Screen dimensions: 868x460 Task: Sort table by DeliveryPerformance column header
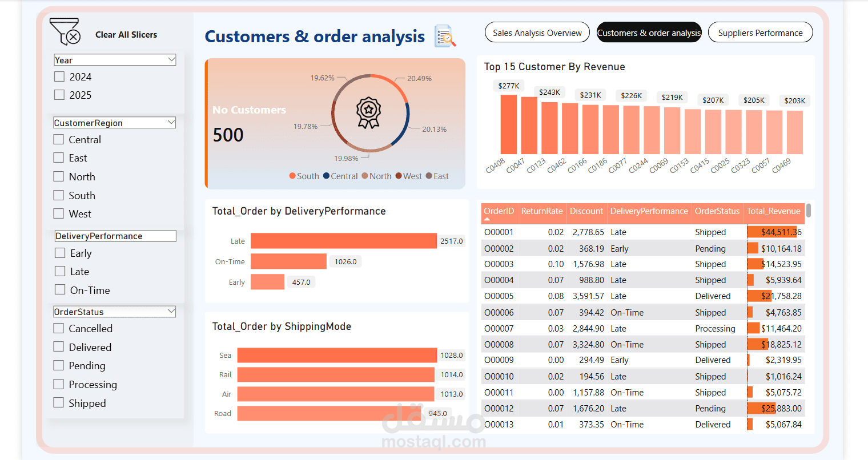point(649,211)
